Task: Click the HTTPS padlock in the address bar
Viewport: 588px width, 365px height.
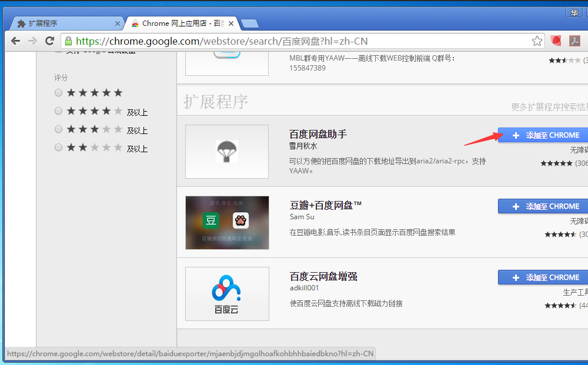Action: tap(69, 41)
